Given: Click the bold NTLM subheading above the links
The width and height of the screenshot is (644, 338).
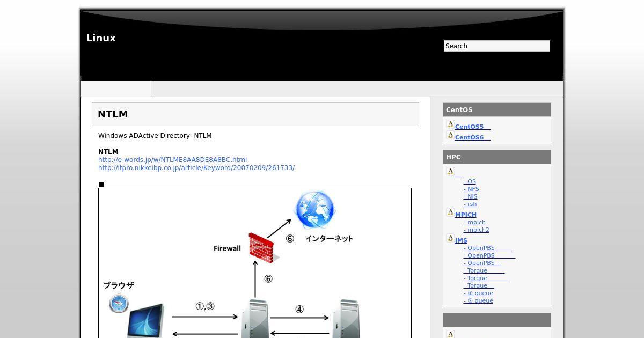Looking at the screenshot, I should pos(108,152).
